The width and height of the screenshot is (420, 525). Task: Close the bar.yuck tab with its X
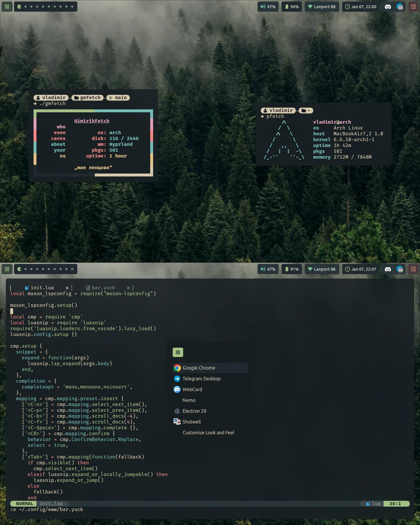tap(128, 288)
